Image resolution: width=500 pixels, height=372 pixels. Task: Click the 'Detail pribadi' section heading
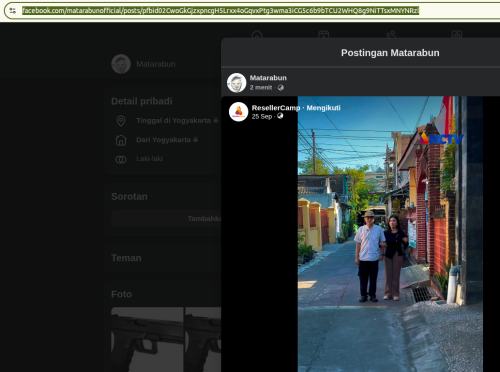(x=142, y=101)
